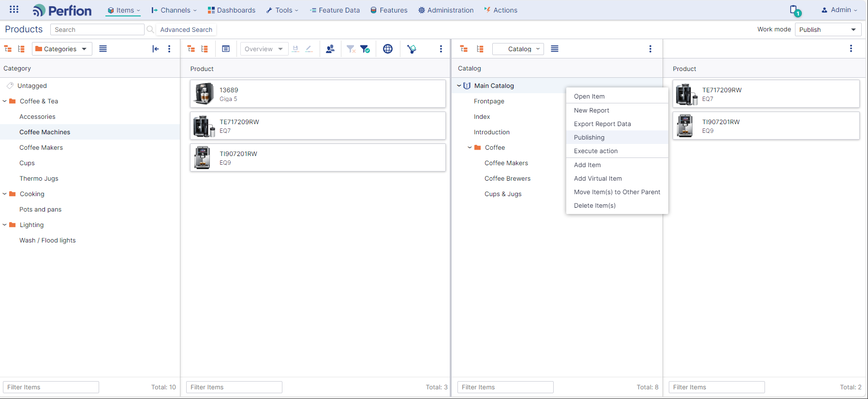
Task: Clear filter using funnel with X icon
Action: tap(351, 49)
